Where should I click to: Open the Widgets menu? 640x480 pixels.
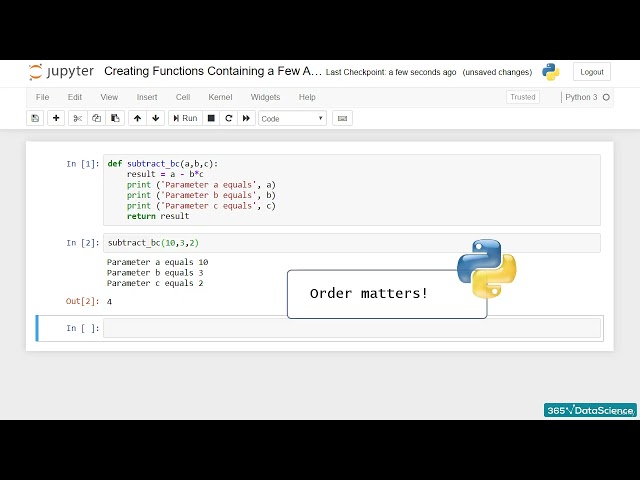265,97
